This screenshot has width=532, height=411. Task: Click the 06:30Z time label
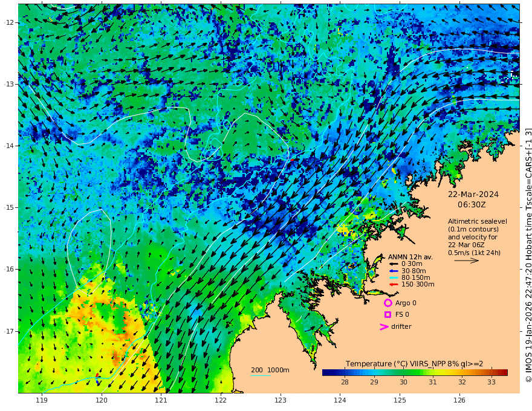(472, 205)
